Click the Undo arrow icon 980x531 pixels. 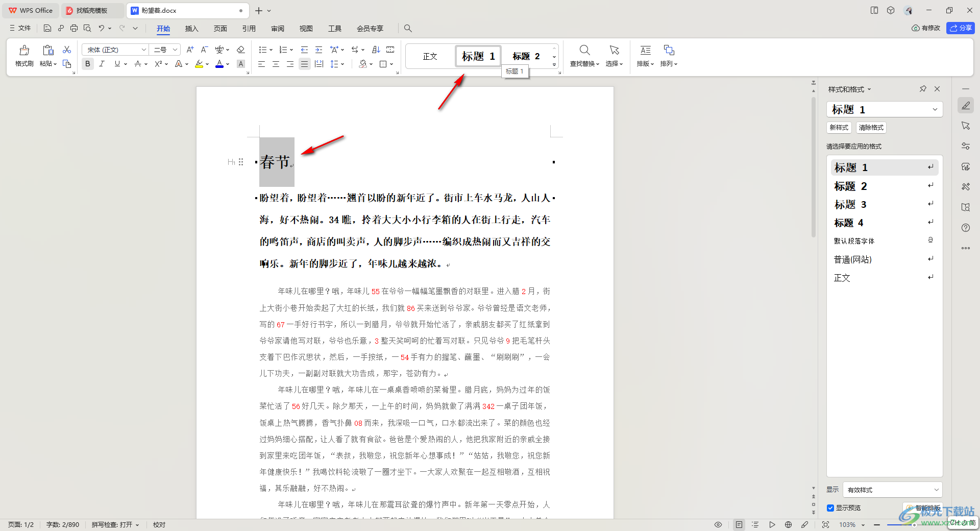click(x=102, y=28)
